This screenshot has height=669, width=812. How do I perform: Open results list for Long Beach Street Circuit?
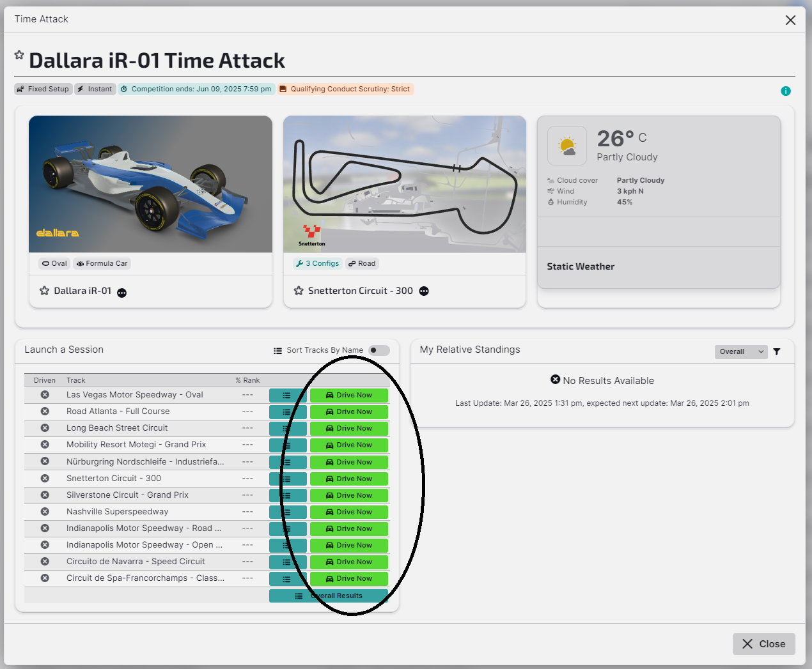288,429
